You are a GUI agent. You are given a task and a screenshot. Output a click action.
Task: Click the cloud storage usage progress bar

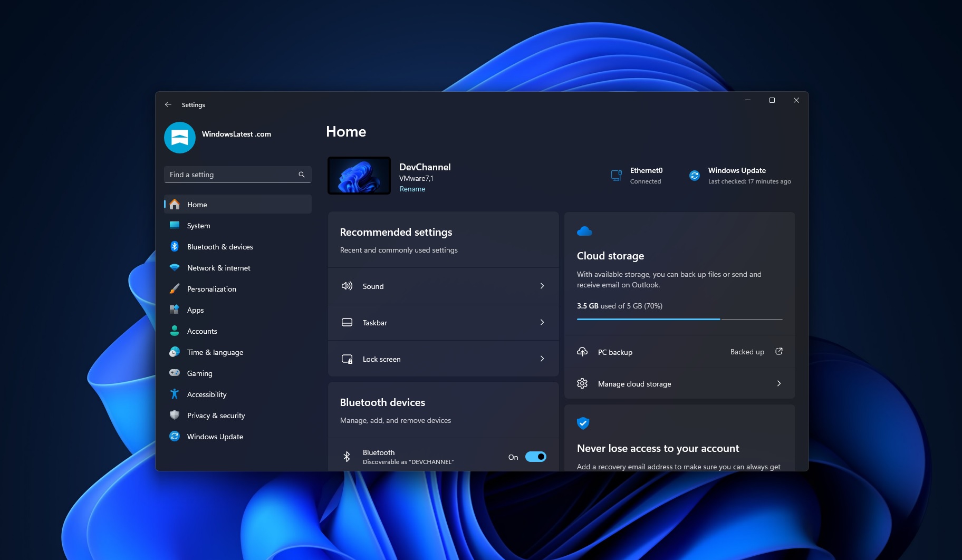[680, 319]
